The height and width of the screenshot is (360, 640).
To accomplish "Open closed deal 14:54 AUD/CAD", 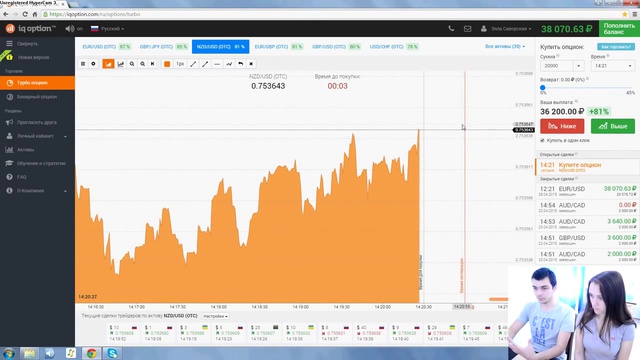I will coord(587,207).
